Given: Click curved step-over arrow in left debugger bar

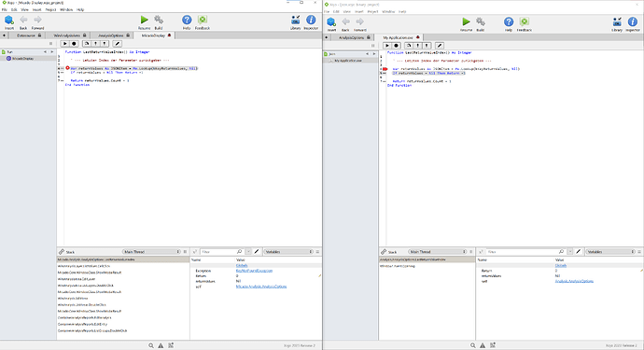Looking at the screenshot, I should [86, 44].
